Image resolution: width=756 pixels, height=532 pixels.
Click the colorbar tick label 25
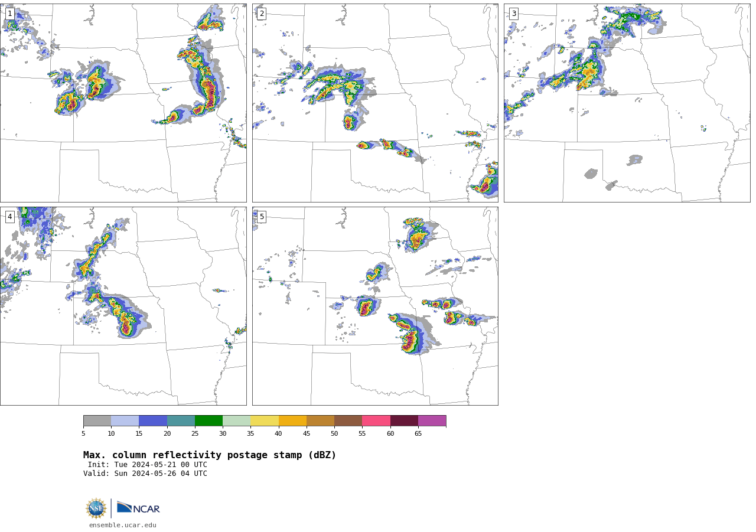pos(195,434)
